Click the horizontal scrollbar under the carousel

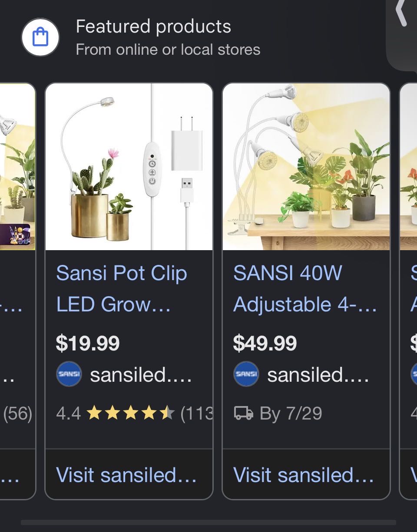(208, 522)
